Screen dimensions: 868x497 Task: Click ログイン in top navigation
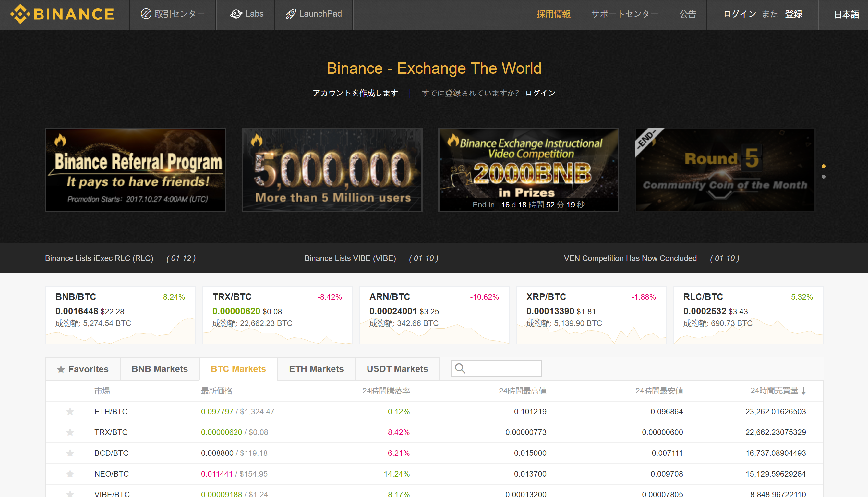pos(740,14)
